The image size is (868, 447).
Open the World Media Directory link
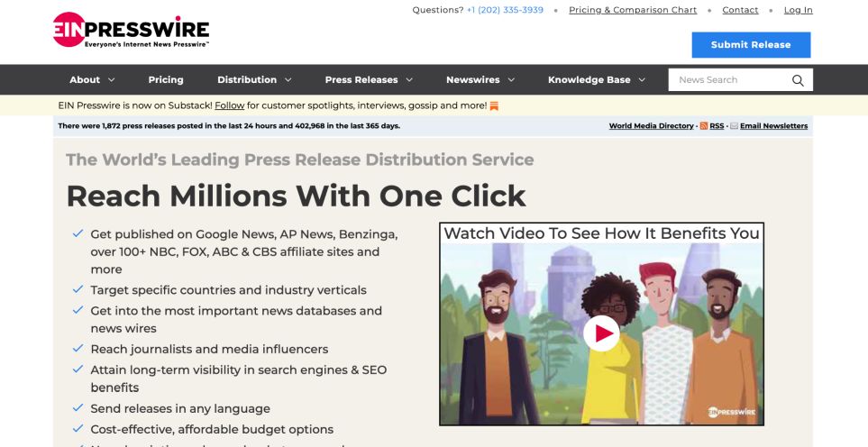[x=651, y=126]
